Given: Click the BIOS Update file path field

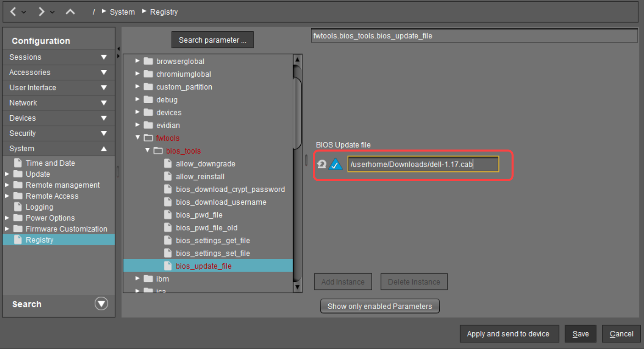Looking at the screenshot, I should pos(423,164).
